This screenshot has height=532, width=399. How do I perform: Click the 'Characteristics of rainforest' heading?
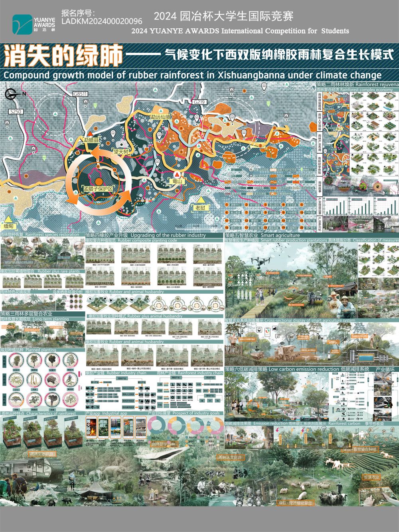point(51,413)
